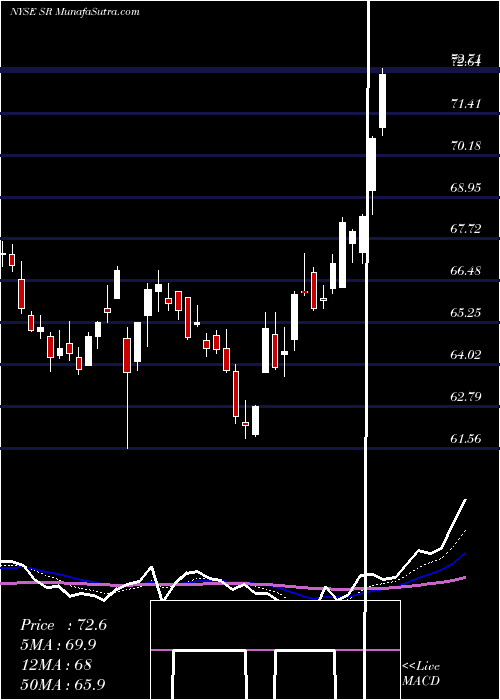The height and width of the screenshot is (700, 500).
Task: Click the 12MA : 68 value
Action: coord(56,665)
